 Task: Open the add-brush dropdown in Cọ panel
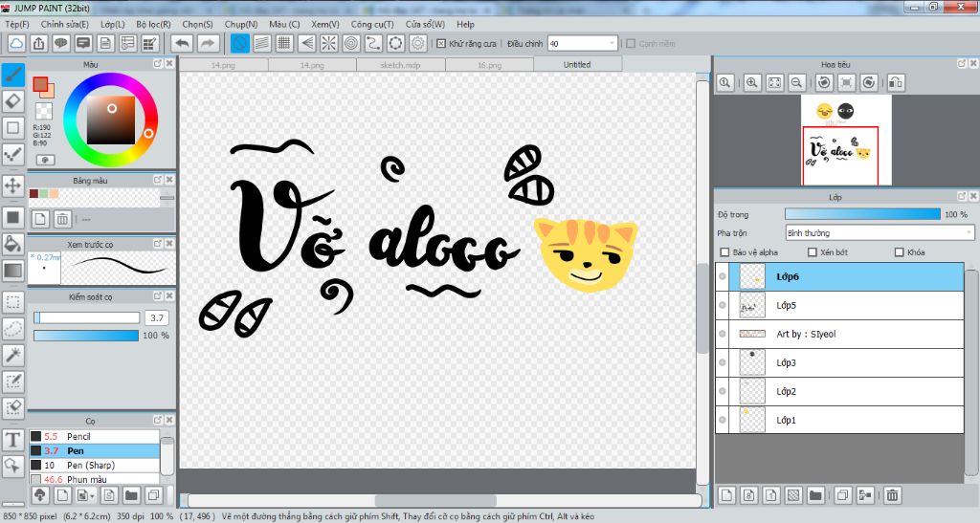pyautogui.click(x=85, y=495)
